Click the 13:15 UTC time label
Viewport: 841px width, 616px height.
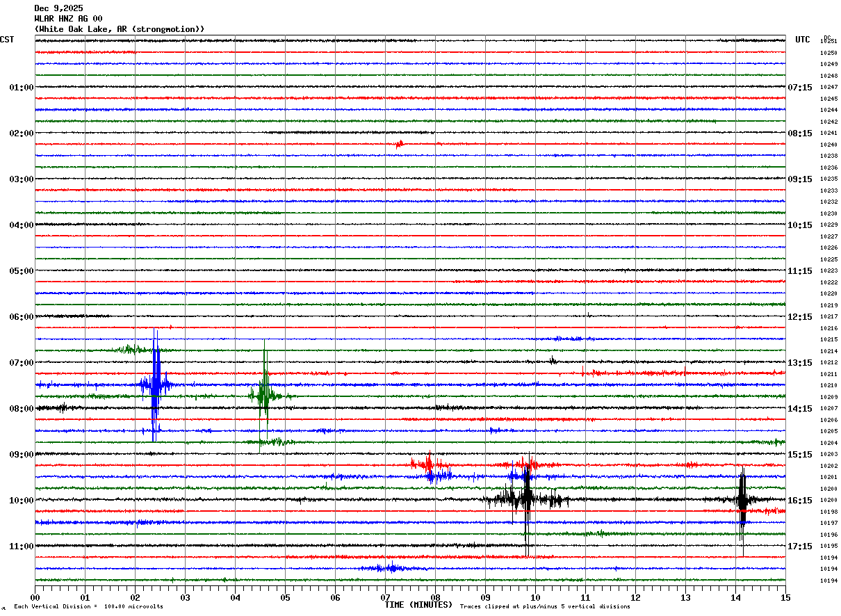pos(800,363)
